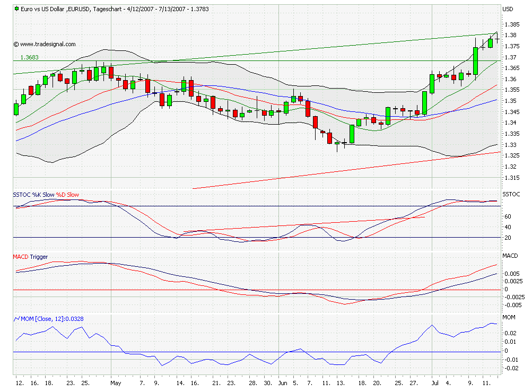Click the 1.315 price axis value
This screenshot has width=532, height=392.
[x=512, y=178]
